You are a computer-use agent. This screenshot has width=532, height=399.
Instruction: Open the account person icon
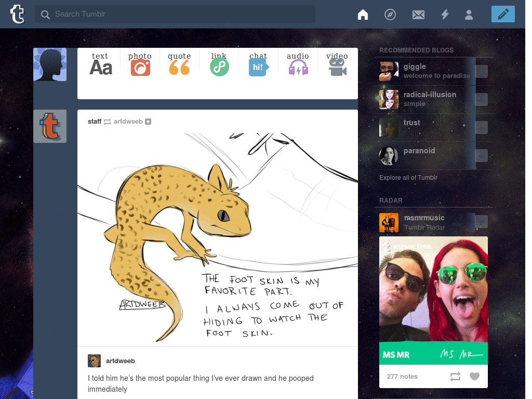[x=469, y=15]
